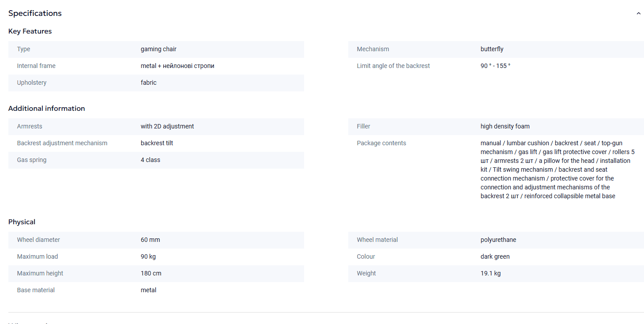The width and height of the screenshot is (644, 324).
Task: Select the Type row label
Action: [x=24, y=49]
